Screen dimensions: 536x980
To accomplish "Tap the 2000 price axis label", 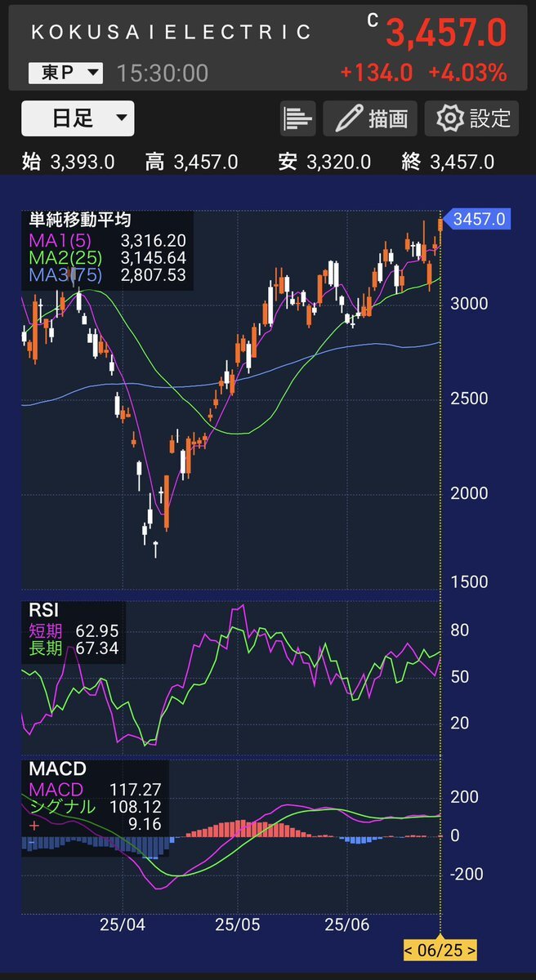I will tap(469, 493).
